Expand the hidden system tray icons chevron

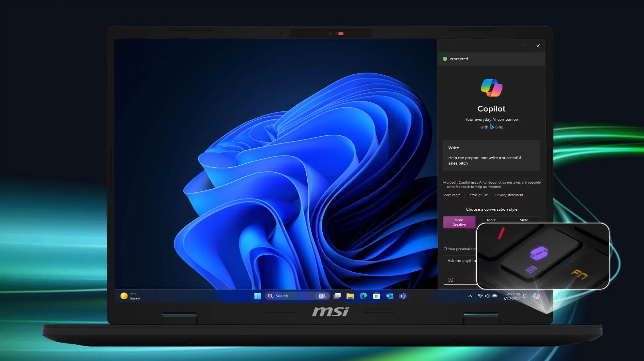[x=470, y=296]
